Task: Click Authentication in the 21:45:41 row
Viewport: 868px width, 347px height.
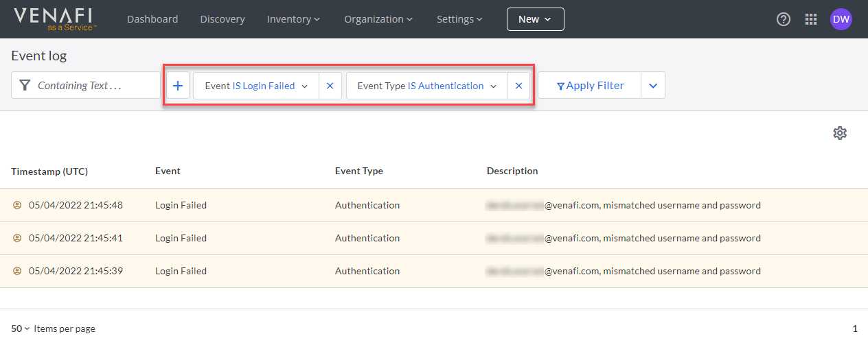Action: 367,238
